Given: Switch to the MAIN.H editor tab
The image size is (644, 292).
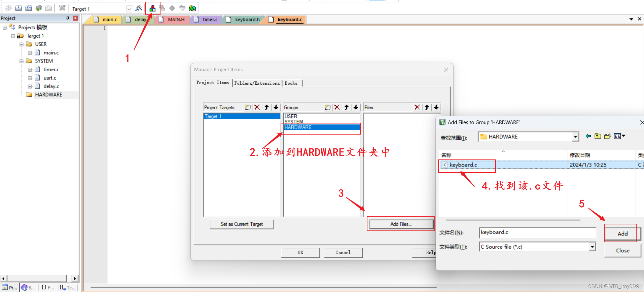Looking at the screenshot, I should pos(172,20).
